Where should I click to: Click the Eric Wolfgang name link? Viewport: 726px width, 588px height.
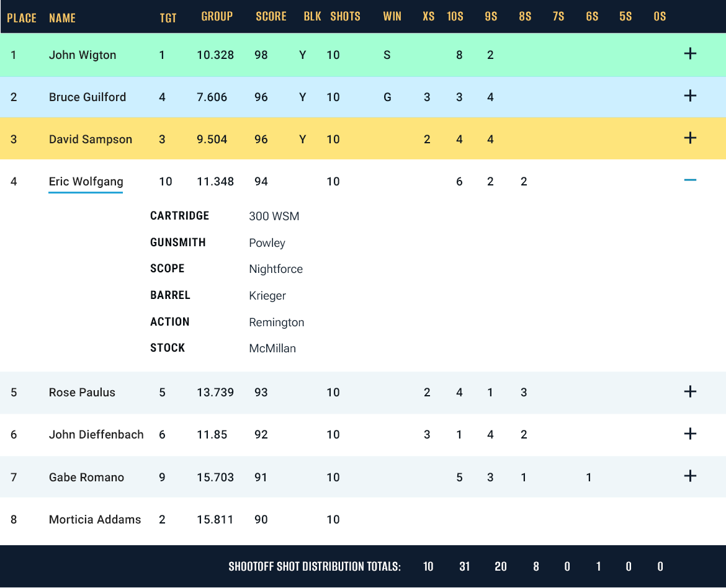(86, 182)
